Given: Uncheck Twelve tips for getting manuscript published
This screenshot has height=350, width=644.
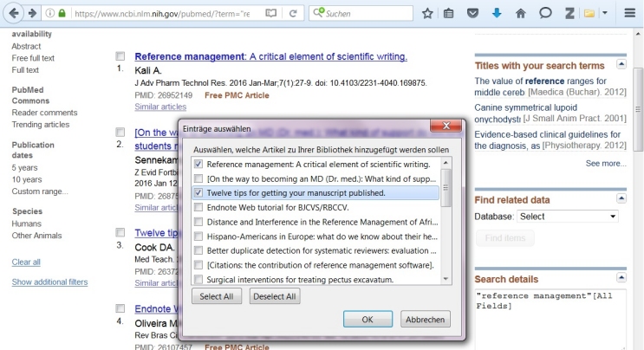Looking at the screenshot, I should pyautogui.click(x=198, y=193).
